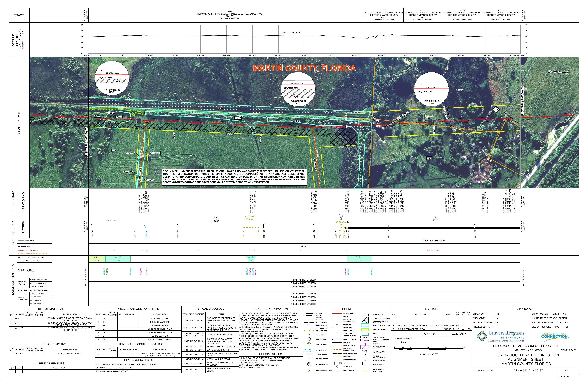Click the TYP. CONFIG. B2 detail circle
The height and width of the screenshot is (380, 588).
point(112,78)
